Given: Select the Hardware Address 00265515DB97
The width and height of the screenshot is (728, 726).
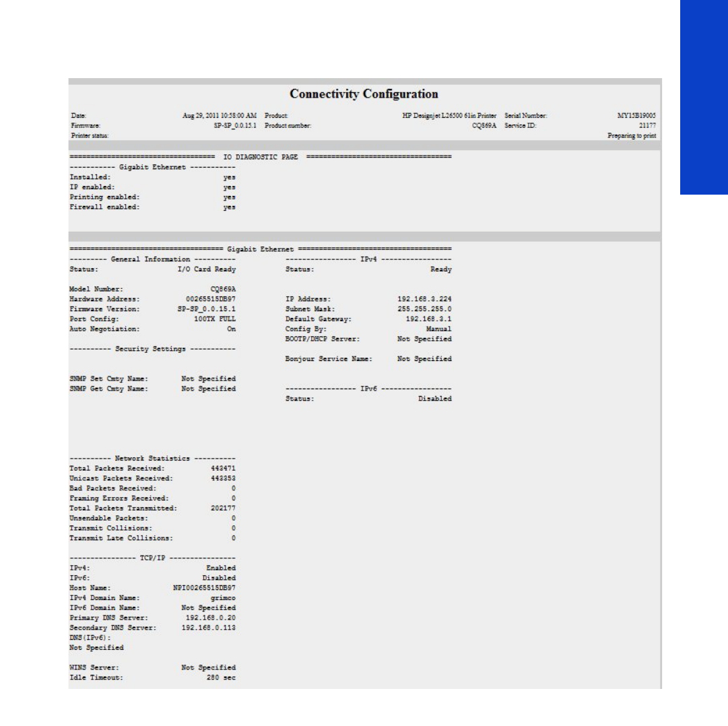Looking at the screenshot, I should (211, 299).
